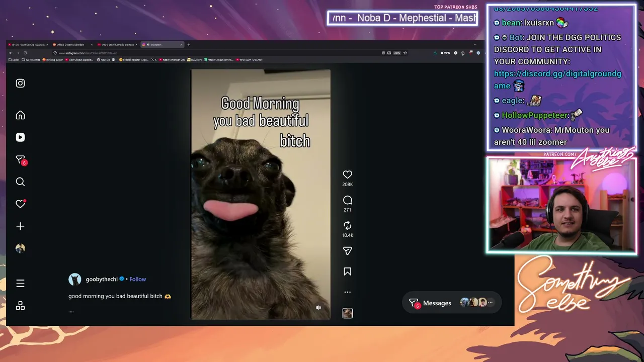Image resolution: width=644 pixels, height=362 pixels.
Task: Open the ELECTION bookmark
Action: pyautogui.click(x=195, y=60)
